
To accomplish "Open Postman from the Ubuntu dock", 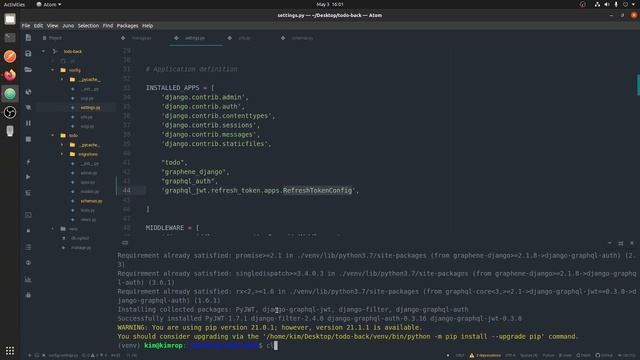I will (10, 56).
